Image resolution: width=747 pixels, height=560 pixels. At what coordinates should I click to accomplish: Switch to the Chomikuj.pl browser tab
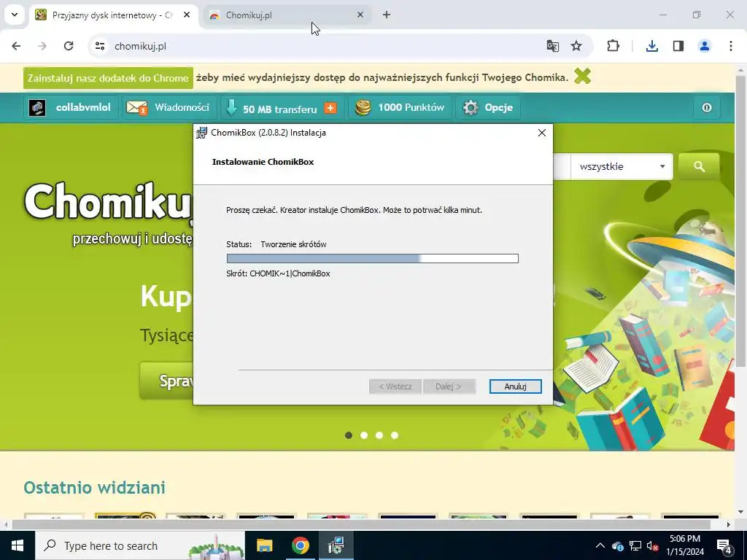tap(287, 15)
